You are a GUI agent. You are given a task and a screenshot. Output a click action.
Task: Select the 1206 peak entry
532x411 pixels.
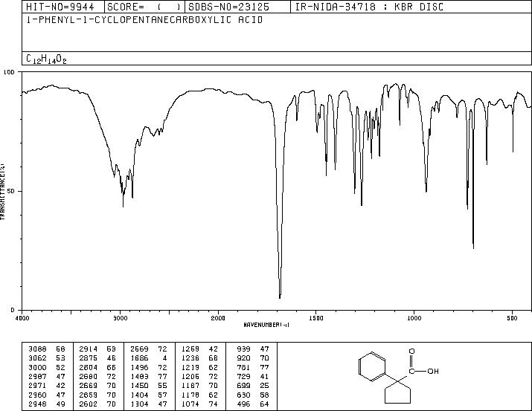[199, 376]
